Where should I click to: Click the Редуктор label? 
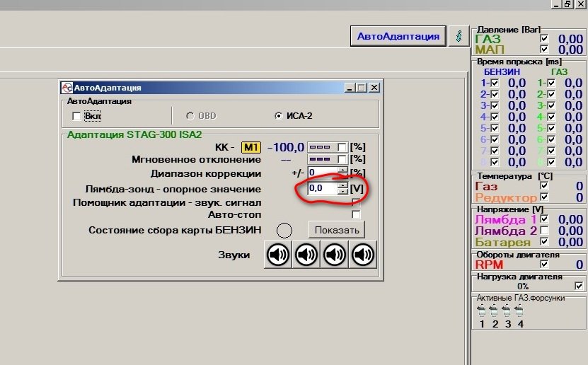coord(506,197)
